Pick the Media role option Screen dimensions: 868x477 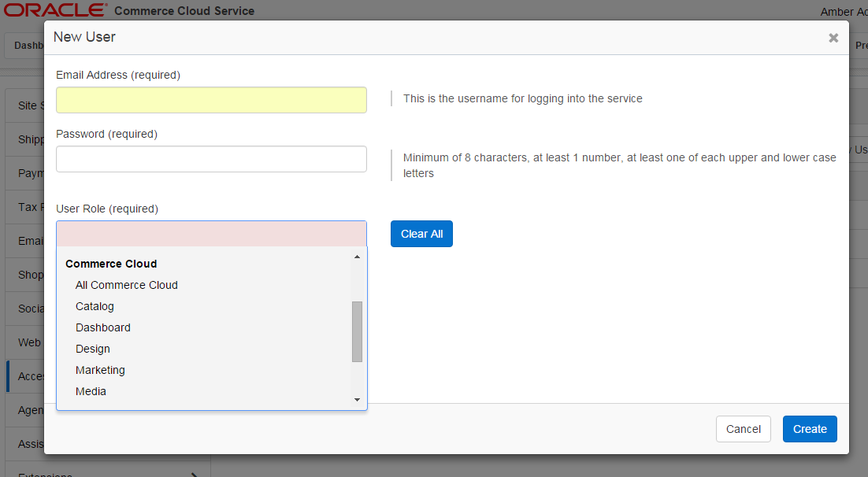point(91,391)
